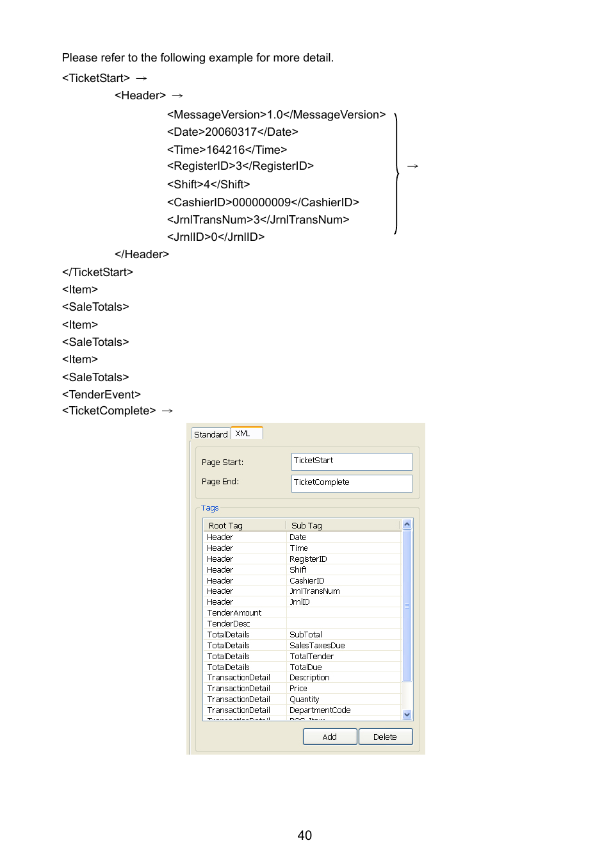Image resolution: width=611 pixels, height=868 pixels.
Task: Click the tag list vertical scrollbar thumb
Action: [x=407, y=605]
